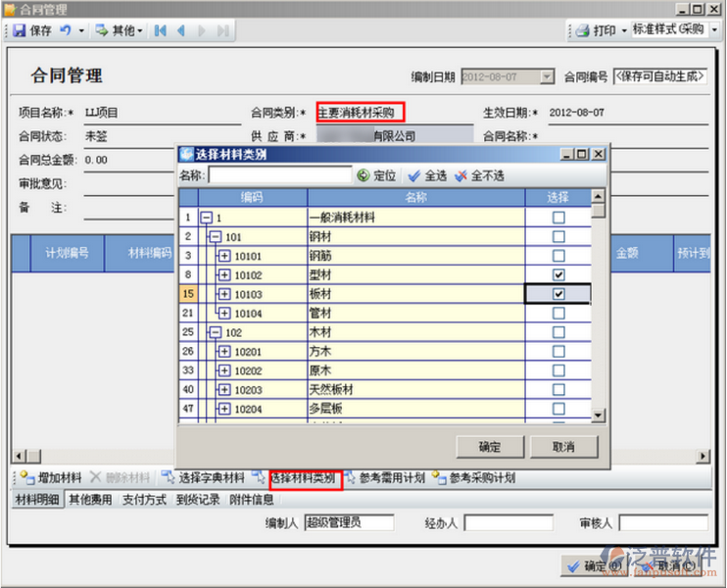Screen dimensions: 727x588
Task: Click the Print (打印) printer icon
Action: [582, 30]
